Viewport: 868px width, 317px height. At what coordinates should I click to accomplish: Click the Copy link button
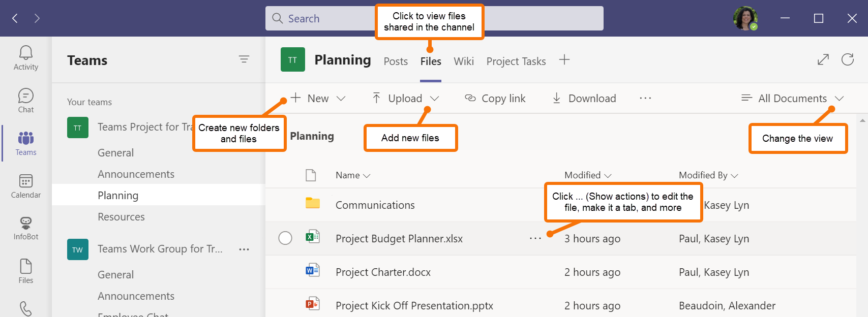[x=495, y=98]
